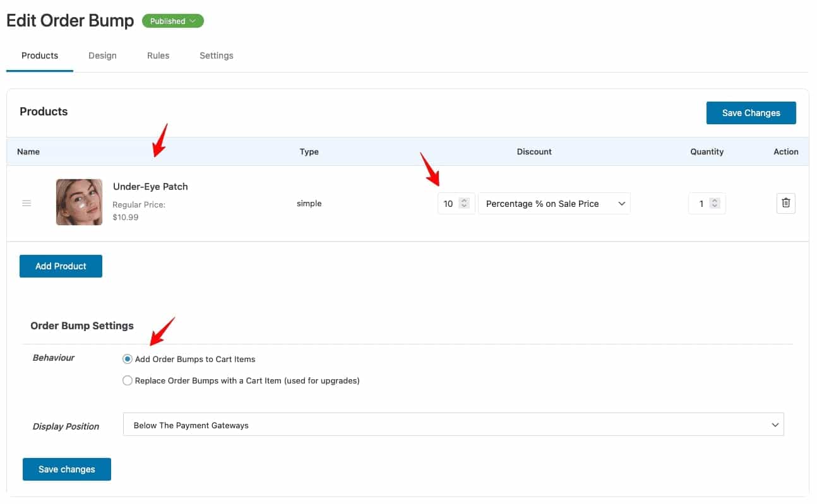Image resolution: width=817 pixels, height=504 pixels.
Task: Click the top Save Changes button
Action: 751,112
